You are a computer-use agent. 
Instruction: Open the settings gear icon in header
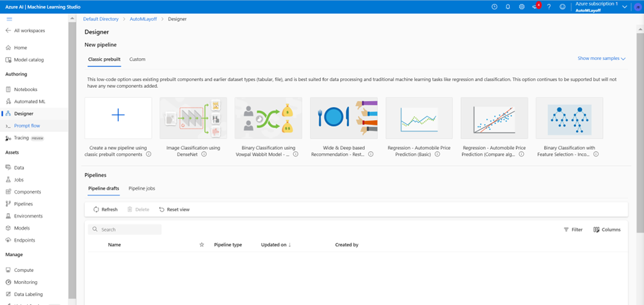pos(522,7)
